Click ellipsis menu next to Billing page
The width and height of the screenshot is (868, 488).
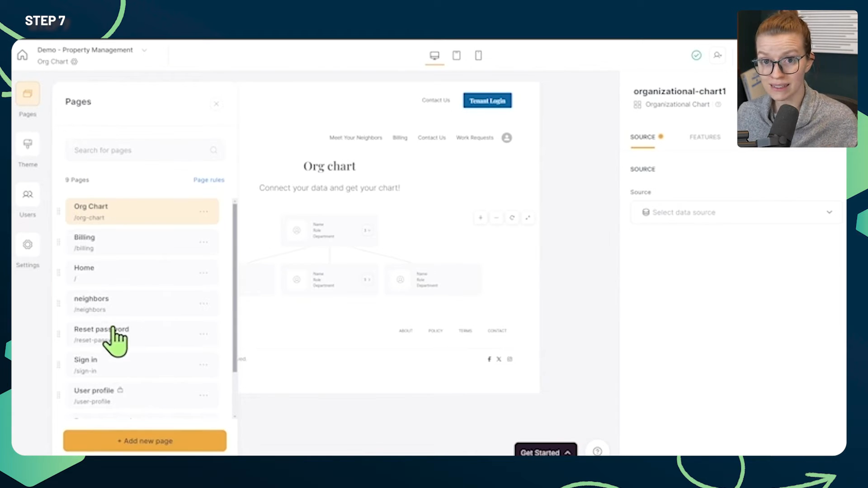point(203,242)
